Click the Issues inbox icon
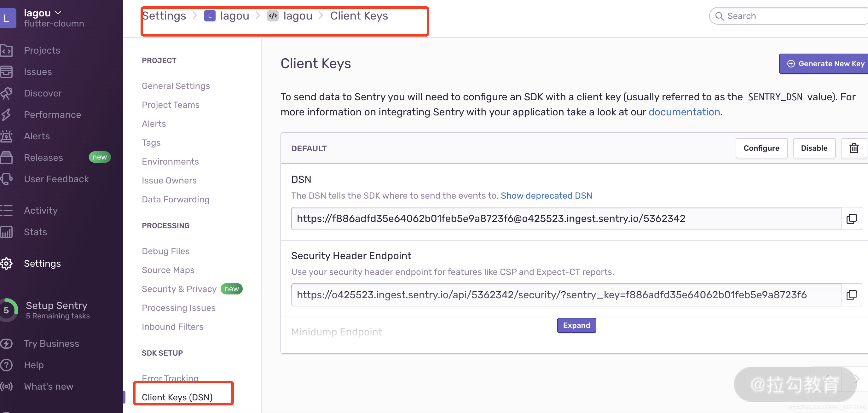 pos(6,72)
